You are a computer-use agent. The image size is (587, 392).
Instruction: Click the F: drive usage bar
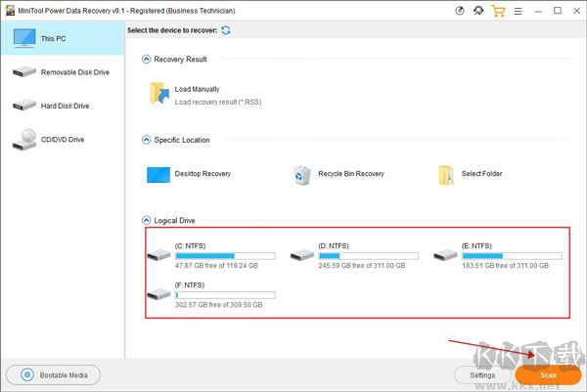click(x=225, y=295)
